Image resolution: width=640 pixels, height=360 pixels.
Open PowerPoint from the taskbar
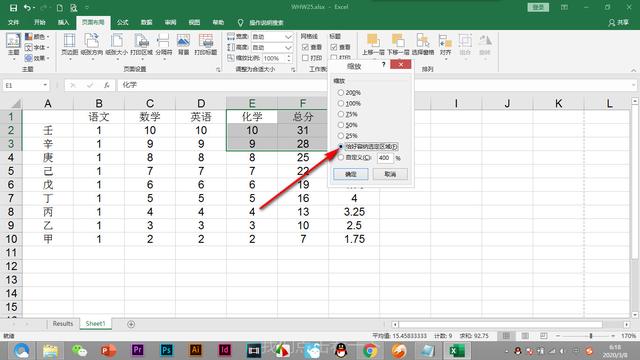(x=108, y=350)
